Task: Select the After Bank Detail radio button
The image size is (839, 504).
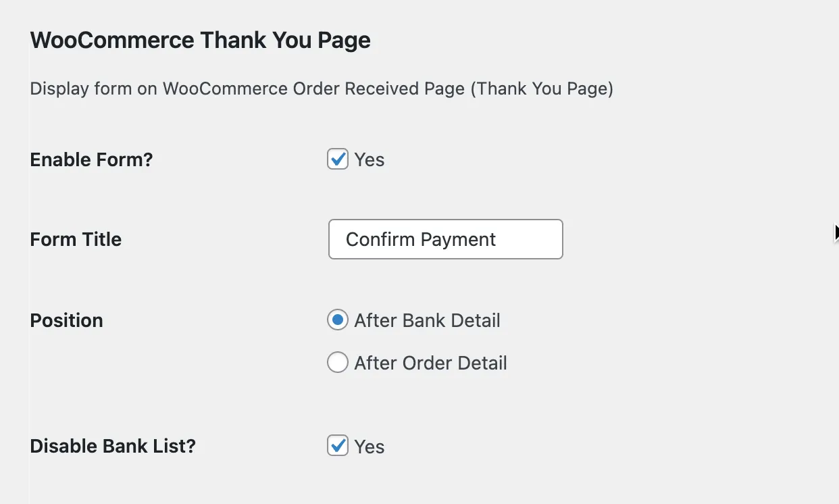Action: pos(337,320)
